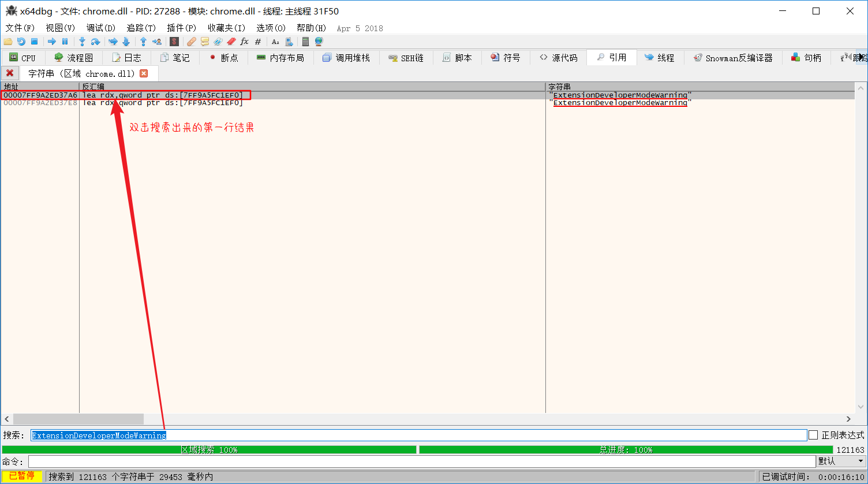Launch the calculator icon in toolbar
Screen dimensions: 868x484
coord(305,42)
